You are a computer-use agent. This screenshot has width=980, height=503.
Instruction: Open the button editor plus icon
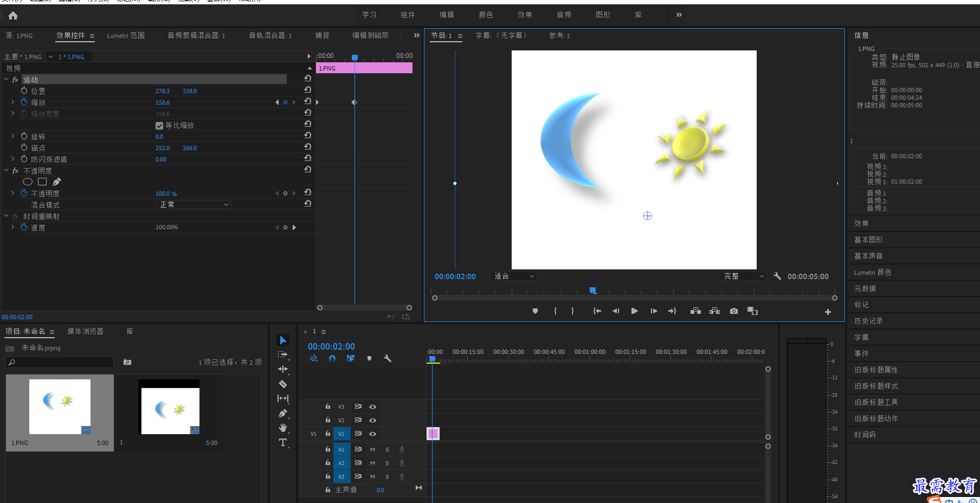coord(828,312)
